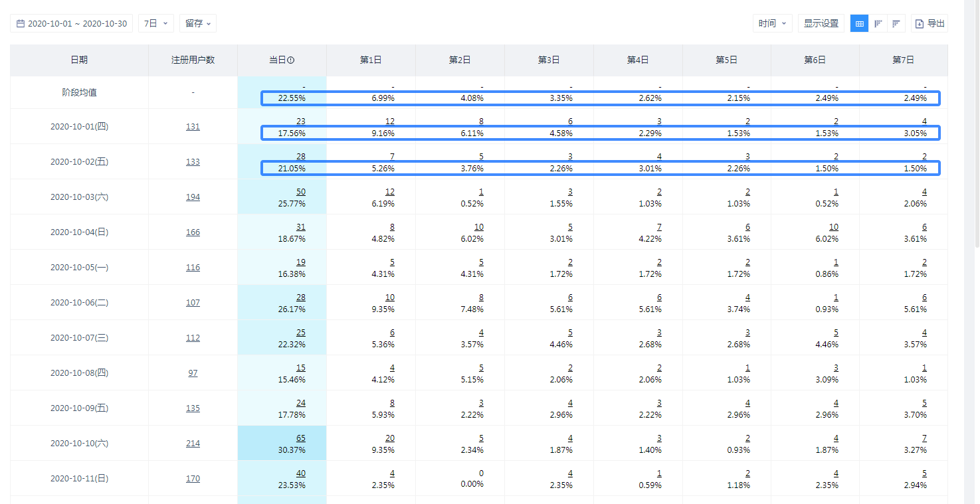Click the 显示设置 display settings button

821,24
